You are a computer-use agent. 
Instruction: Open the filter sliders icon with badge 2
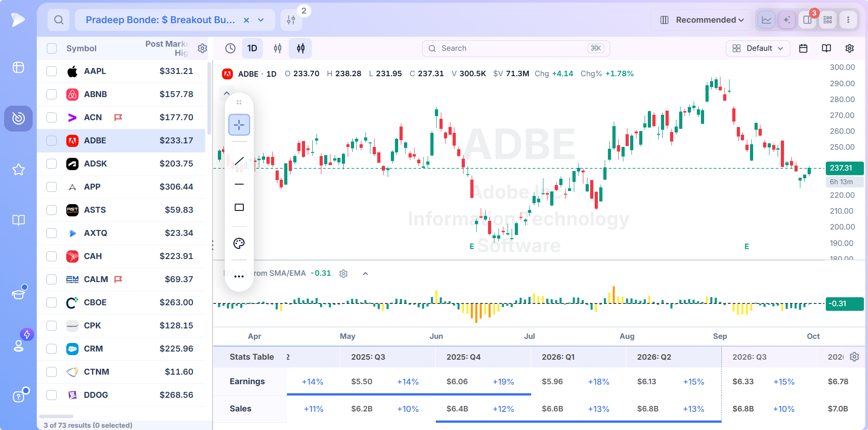tap(291, 20)
